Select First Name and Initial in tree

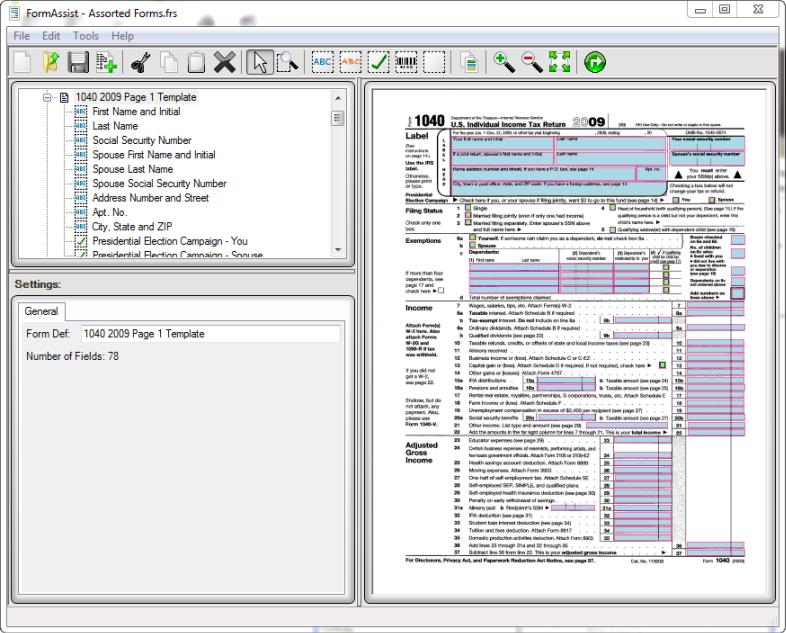[x=136, y=111]
